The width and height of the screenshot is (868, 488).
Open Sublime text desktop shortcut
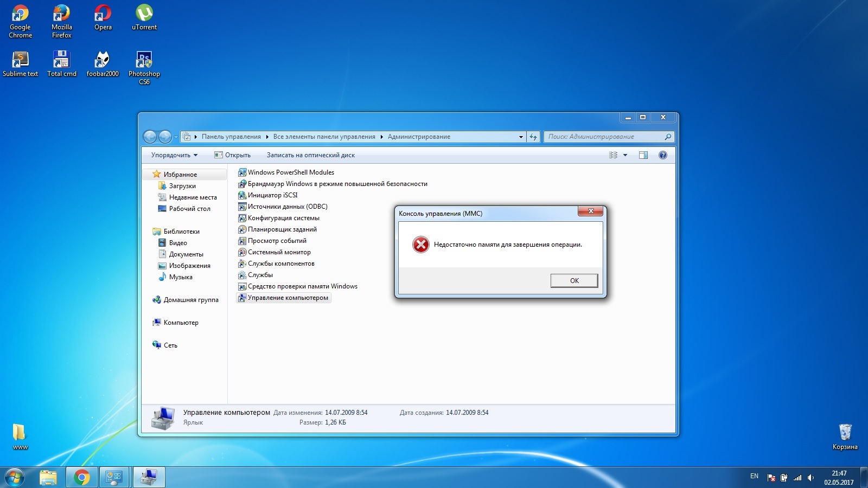(x=20, y=64)
